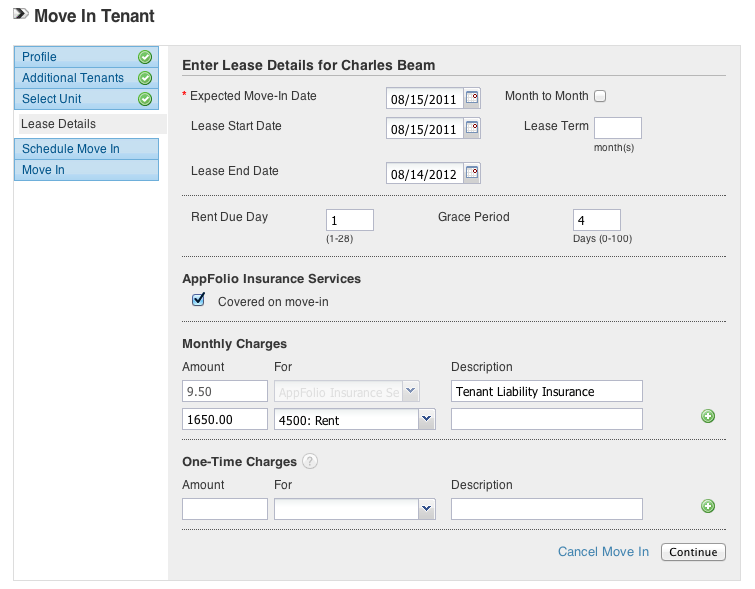Uncheck Covered on move-in insurance checkbox
The width and height of the screenshot is (755, 589).
[199, 300]
